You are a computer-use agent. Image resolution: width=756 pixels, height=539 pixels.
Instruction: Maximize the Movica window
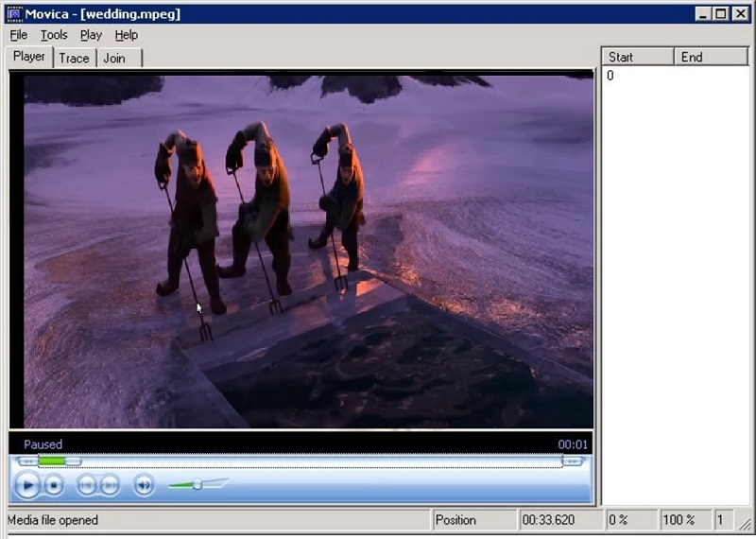(721, 13)
